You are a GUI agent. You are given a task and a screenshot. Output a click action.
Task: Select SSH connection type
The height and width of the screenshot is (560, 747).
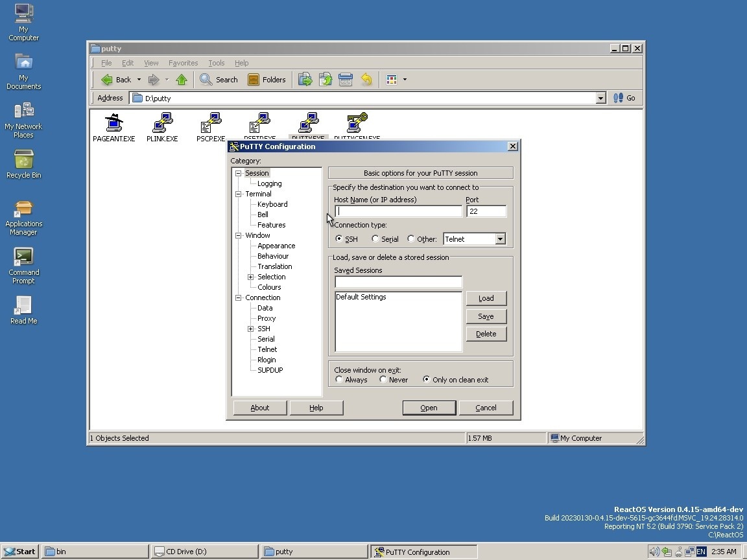(338, 239)
